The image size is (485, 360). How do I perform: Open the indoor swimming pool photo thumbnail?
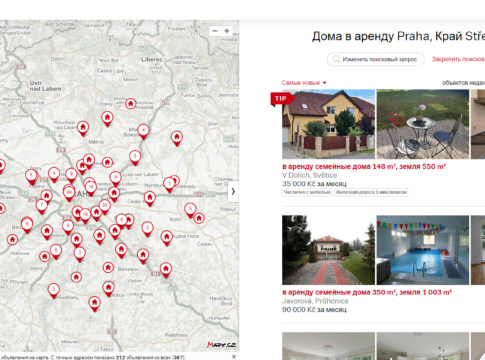(423, 250)
